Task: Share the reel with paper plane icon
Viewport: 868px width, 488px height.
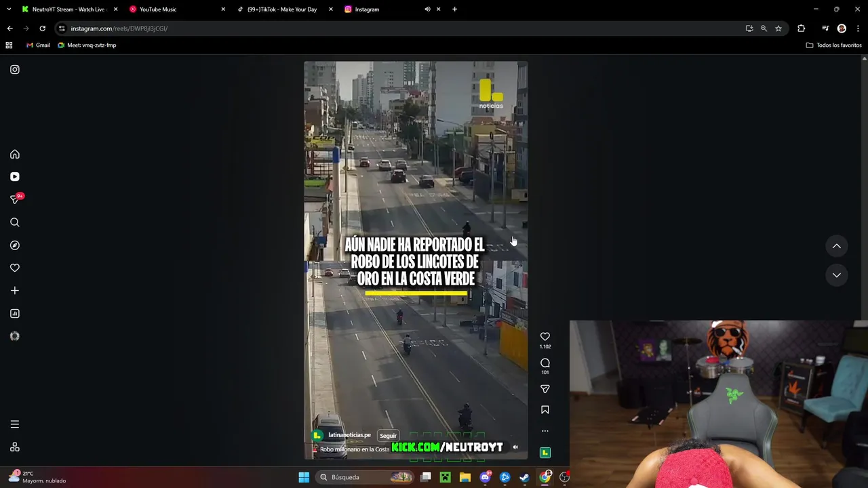Action: tap(545, 389)
